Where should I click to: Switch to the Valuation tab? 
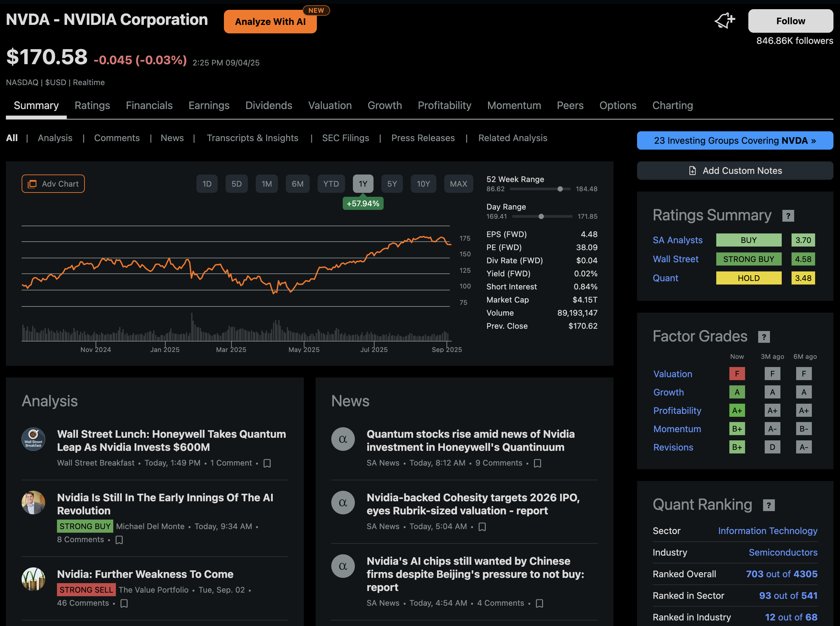tap(330, 105)
